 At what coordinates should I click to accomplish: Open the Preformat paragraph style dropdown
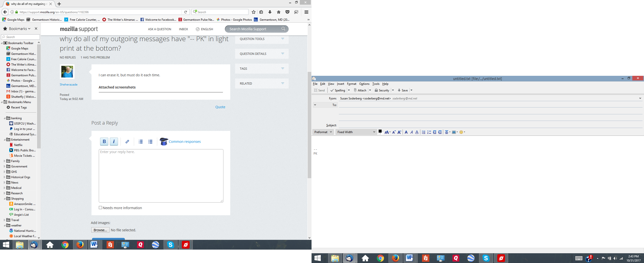tap(323, 132)
